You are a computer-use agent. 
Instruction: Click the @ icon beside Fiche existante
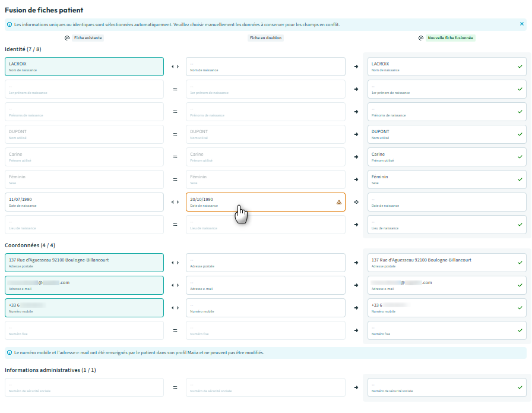67,37
